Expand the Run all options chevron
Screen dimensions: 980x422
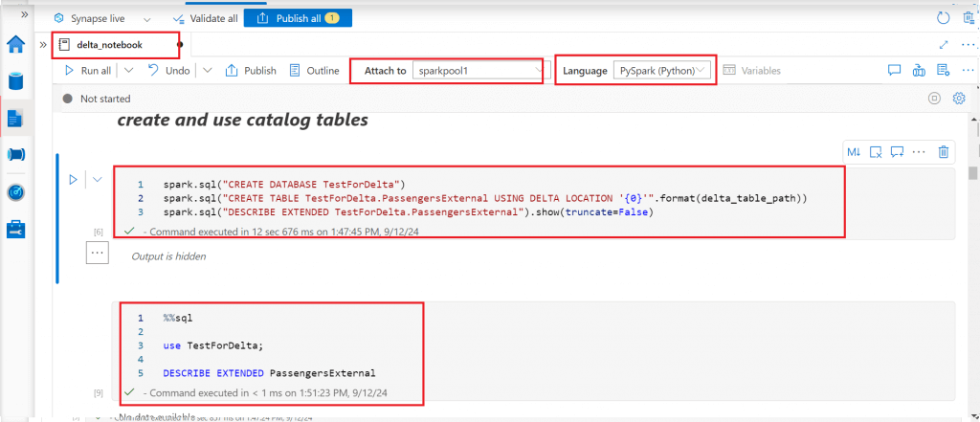pos(128,71)
